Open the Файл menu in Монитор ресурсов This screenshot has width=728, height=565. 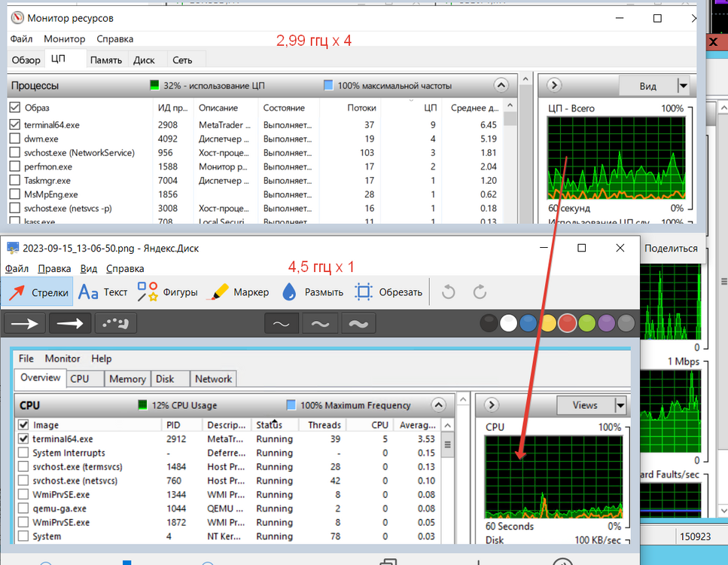[21, 39]
